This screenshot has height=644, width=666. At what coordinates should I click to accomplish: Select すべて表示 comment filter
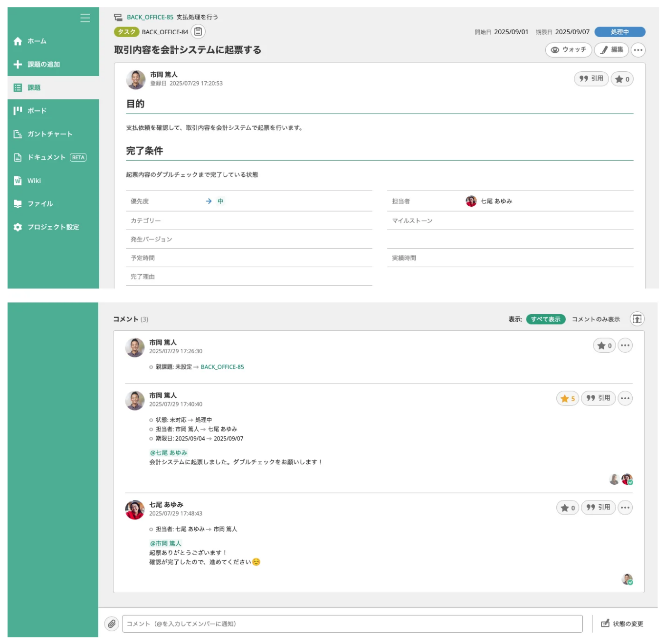(545, 319)
